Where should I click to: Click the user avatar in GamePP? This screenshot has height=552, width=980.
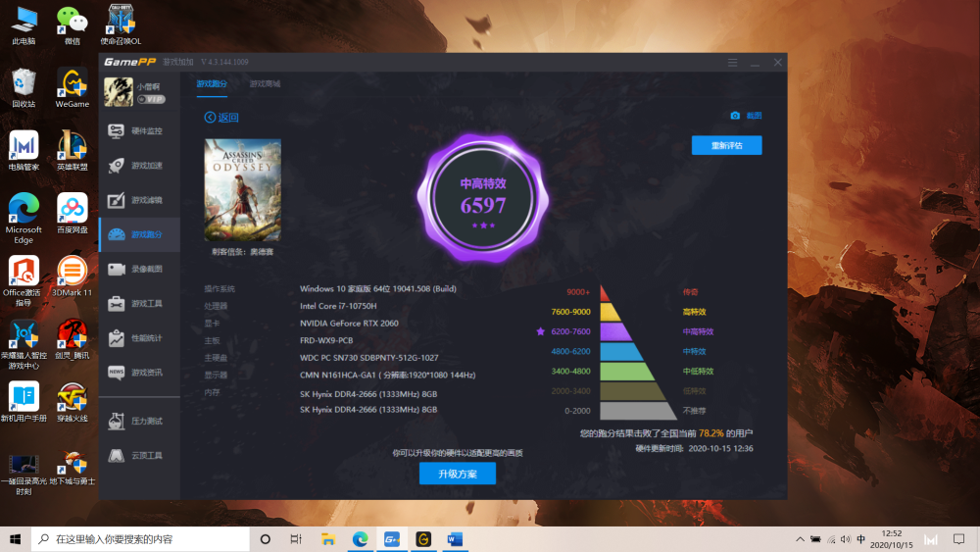pyautogui.click(x=119, y=92)
